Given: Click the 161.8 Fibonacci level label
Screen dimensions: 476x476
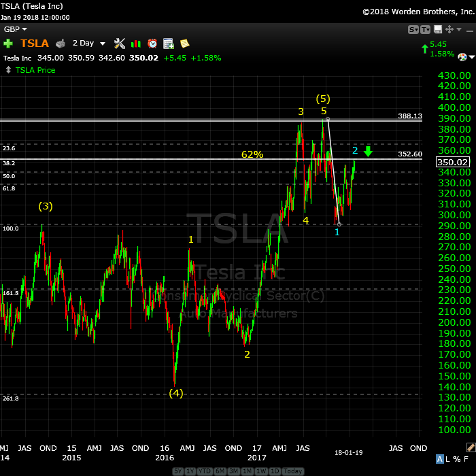Looking at the screenshot, I should coord(11,293).
